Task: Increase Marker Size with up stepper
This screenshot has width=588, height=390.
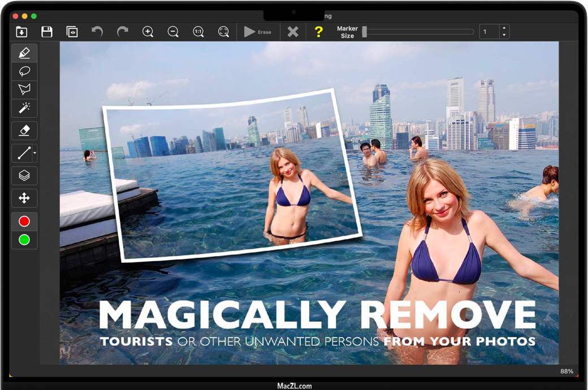Action: [504, 28]
